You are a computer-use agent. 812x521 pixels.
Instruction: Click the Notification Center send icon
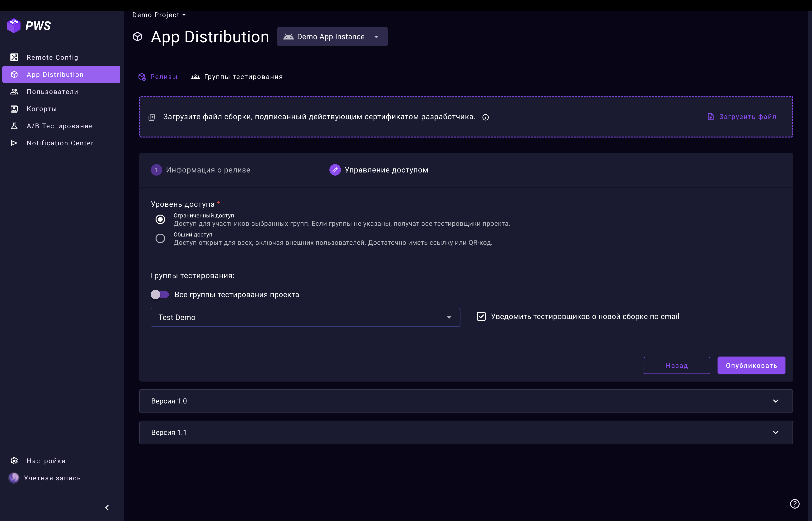click(x=14, y=143)
